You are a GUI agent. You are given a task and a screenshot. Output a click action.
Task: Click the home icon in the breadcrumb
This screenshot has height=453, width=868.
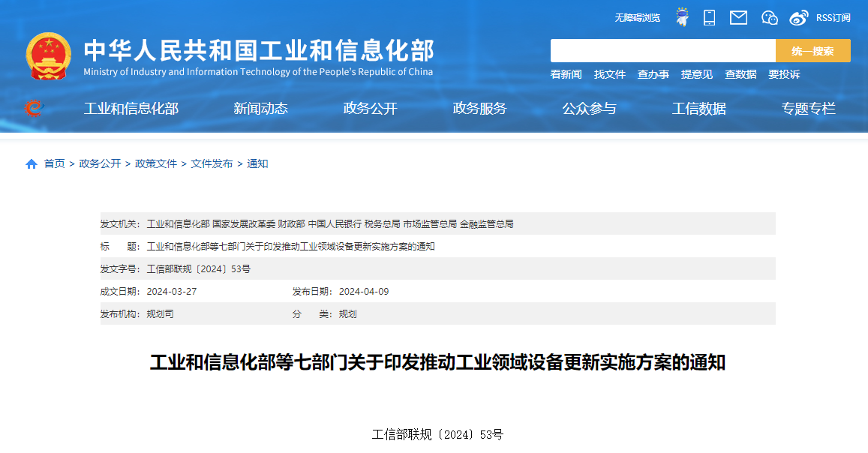[32, 163]
